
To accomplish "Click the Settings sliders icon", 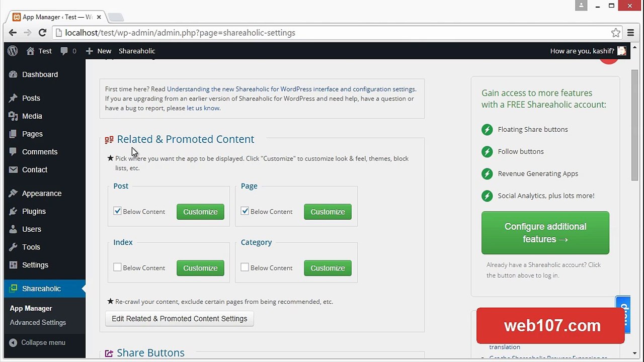I will click(13, 265).
